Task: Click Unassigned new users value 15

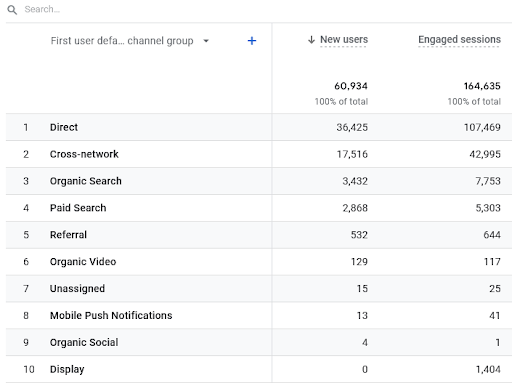Action: tap(362, 288)
